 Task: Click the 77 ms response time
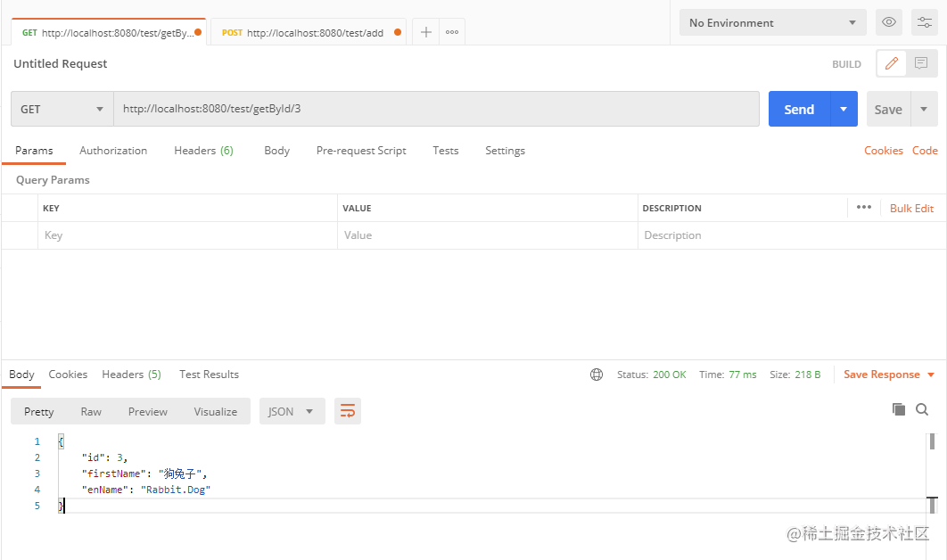(x=742, y=375)
